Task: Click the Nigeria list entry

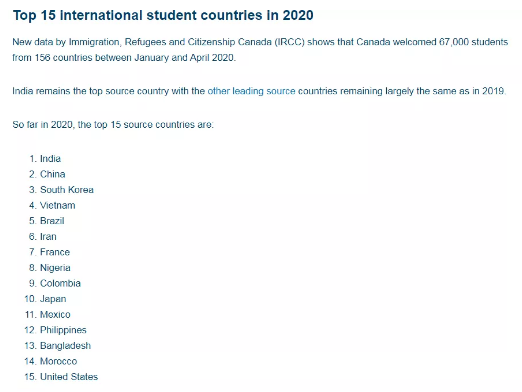Action: click(x=55, y=268)
